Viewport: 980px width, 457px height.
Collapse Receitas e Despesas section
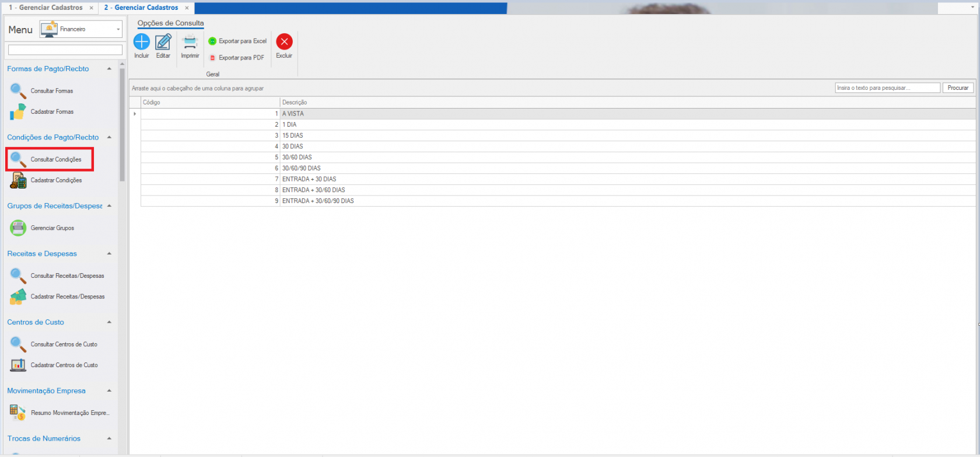point(109,254)
